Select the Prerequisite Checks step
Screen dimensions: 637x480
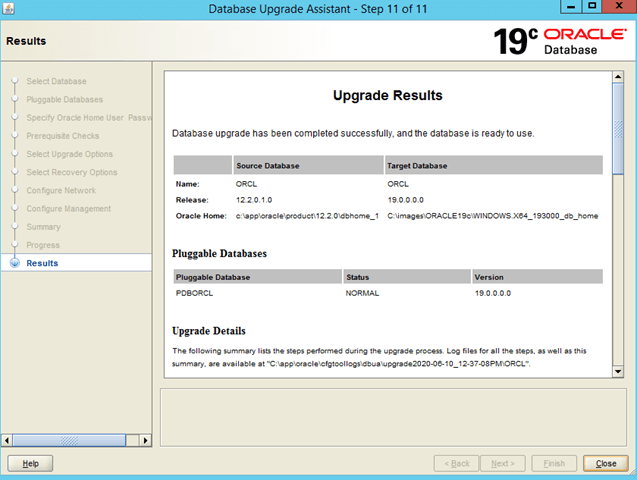pos(62,136)
